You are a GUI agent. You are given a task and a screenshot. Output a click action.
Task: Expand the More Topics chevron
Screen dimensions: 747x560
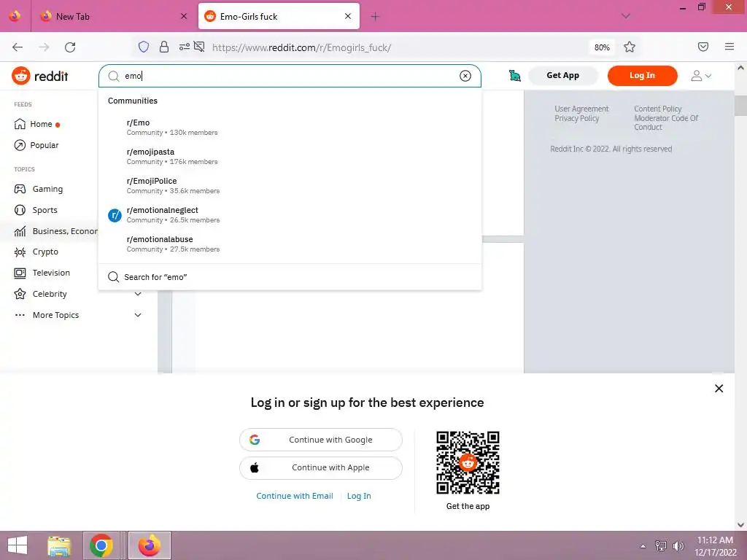pyautogui.click(x=138, y=315)
